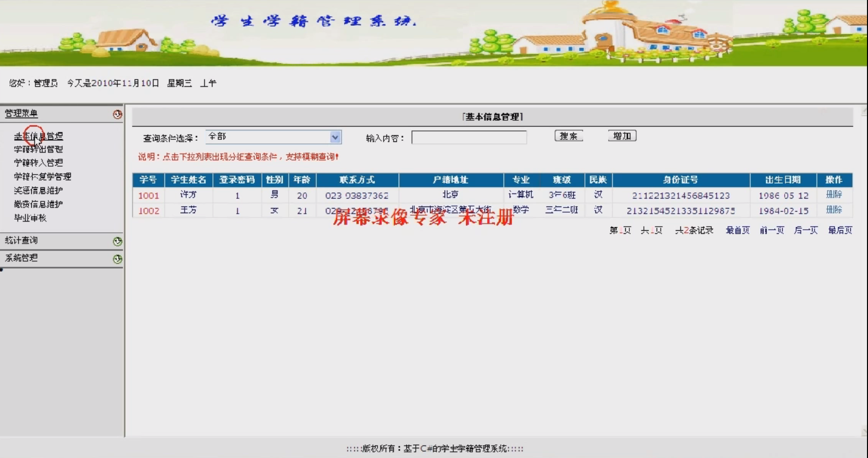Open student ID 1001 link
This screenshot has height=458, width=868.
point(148,195)
